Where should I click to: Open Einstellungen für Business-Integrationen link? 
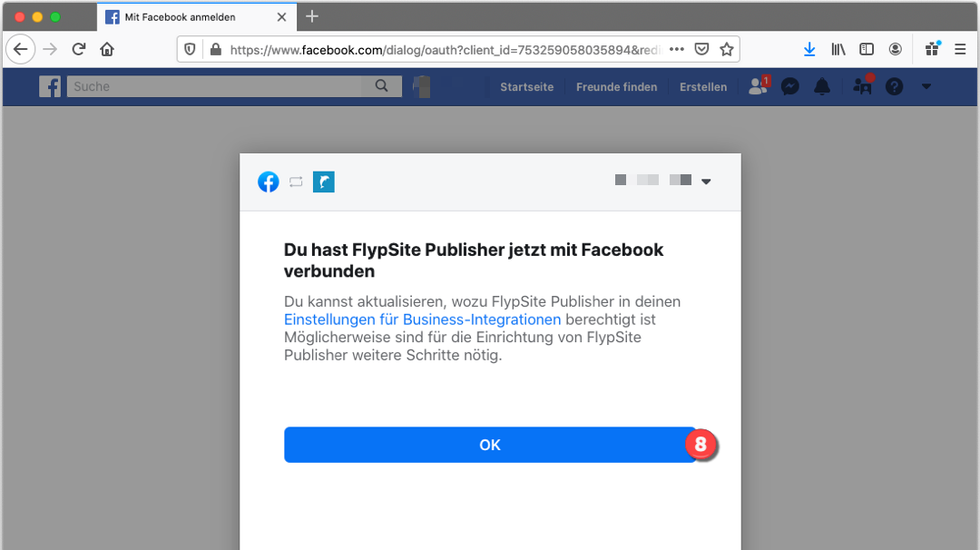click(x=423, y=319)
